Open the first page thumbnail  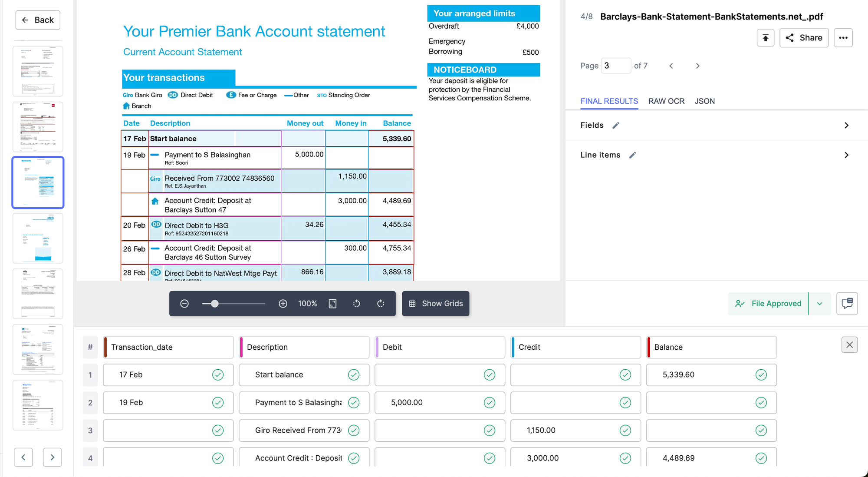point(38,71)
